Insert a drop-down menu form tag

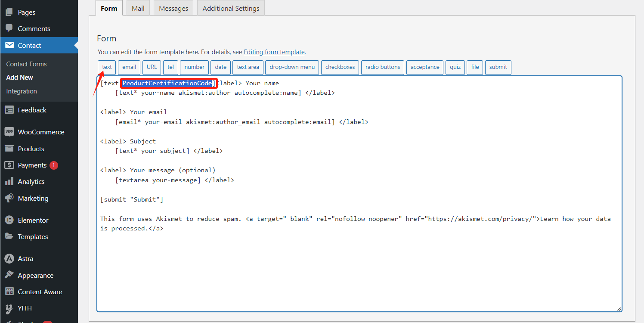(292, 67)
